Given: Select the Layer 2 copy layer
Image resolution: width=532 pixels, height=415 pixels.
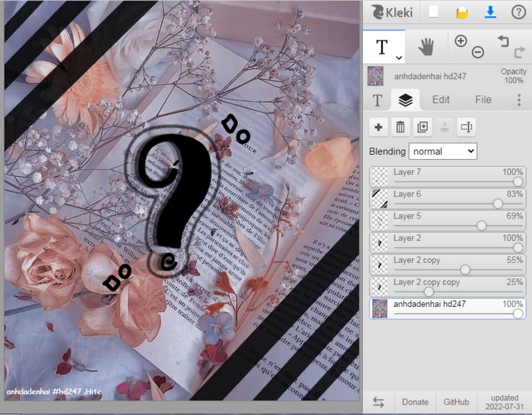Looking at the screenshot, I should point(447,265).
